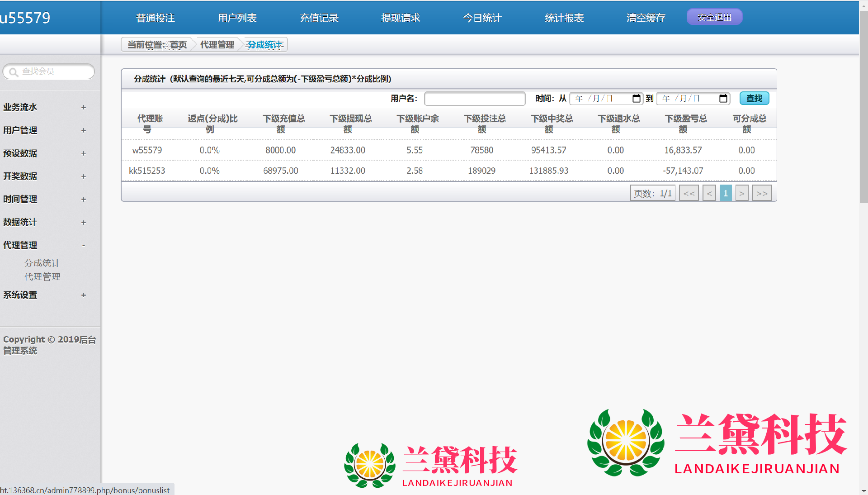The image size is (868, 495).
Task: Click the 首页 breadcrumb link
Action: tap(179, 45)
